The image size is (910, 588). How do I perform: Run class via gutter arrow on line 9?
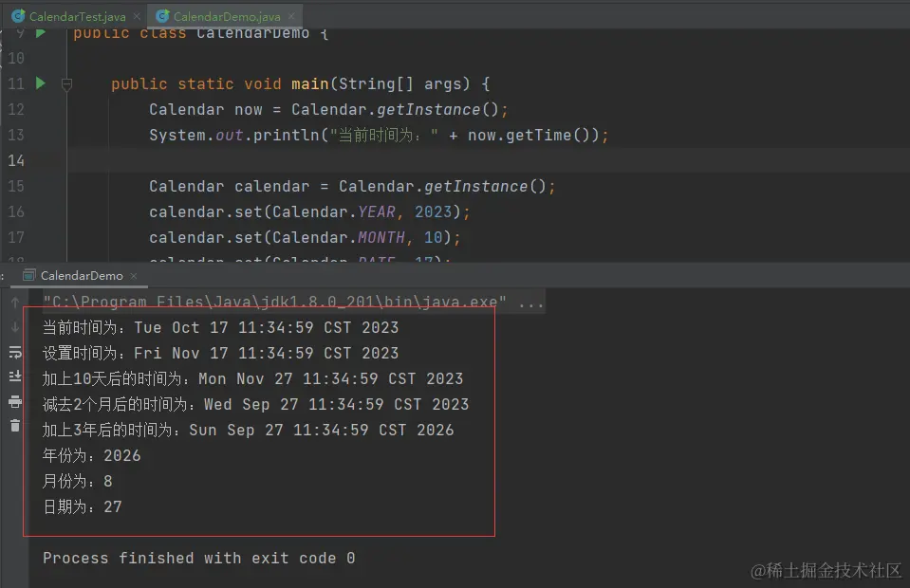pos(41,32)
